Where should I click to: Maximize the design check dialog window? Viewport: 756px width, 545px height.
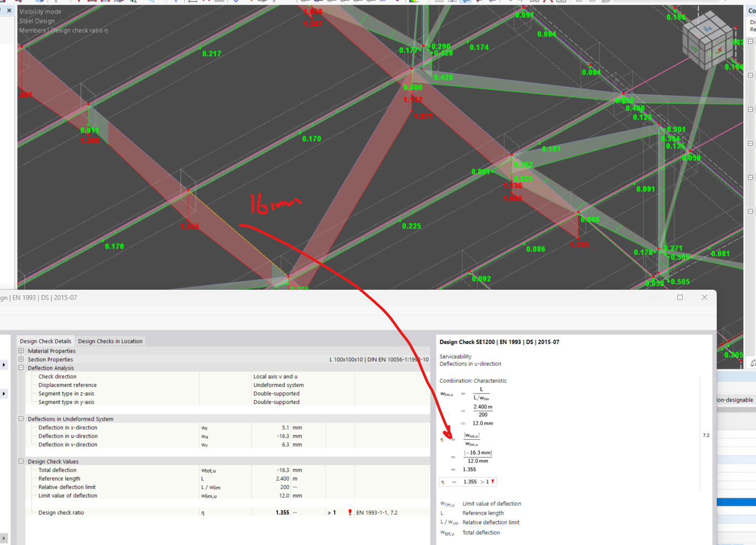pos(679,297)
